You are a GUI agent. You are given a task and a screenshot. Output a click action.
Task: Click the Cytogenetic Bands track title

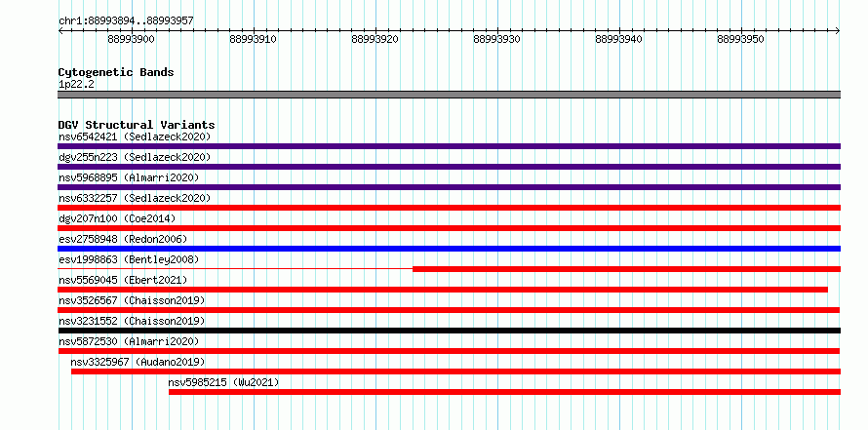tap(116, 72)
